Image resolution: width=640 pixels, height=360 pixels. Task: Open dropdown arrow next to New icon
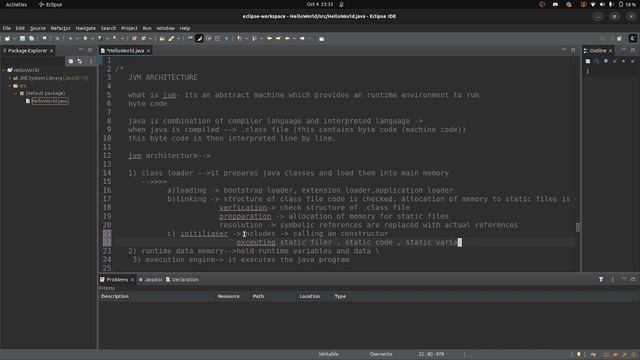(14, 38)
